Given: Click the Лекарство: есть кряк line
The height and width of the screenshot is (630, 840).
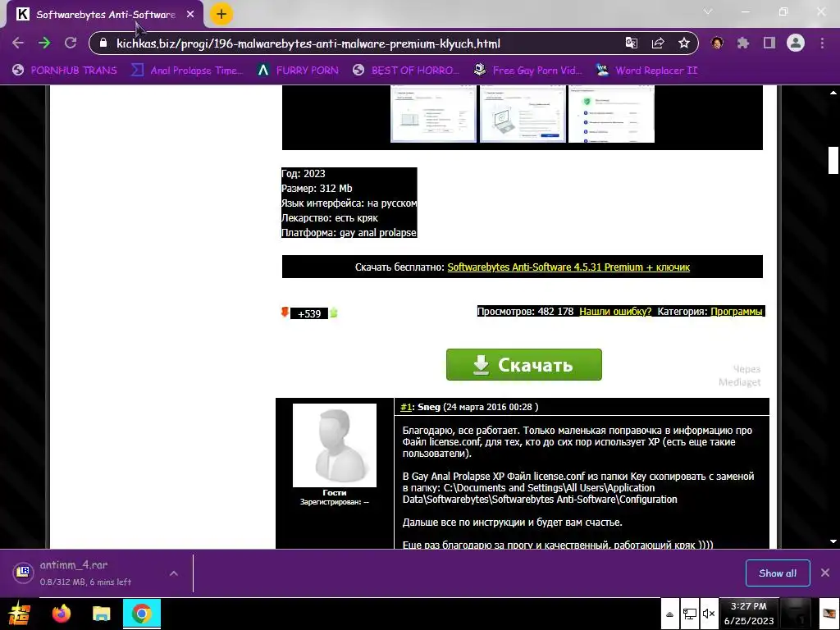Looking at the screenshot, I should tap(330, 218).
